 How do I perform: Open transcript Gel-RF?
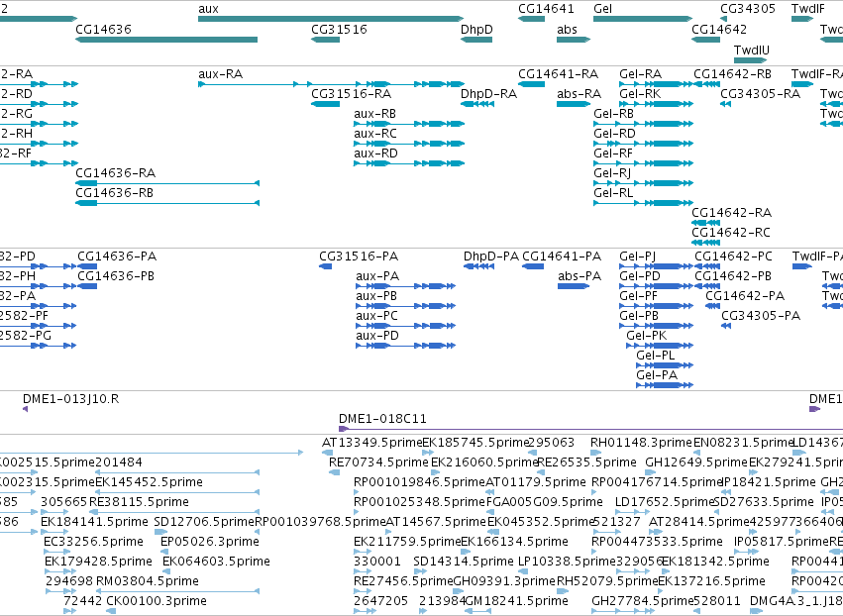point(613,154)
